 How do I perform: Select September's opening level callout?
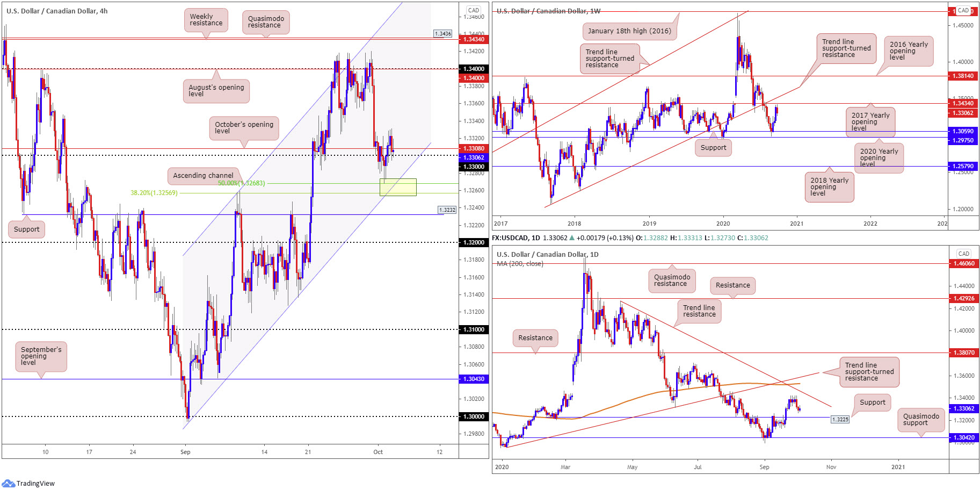tap(41, 356)
